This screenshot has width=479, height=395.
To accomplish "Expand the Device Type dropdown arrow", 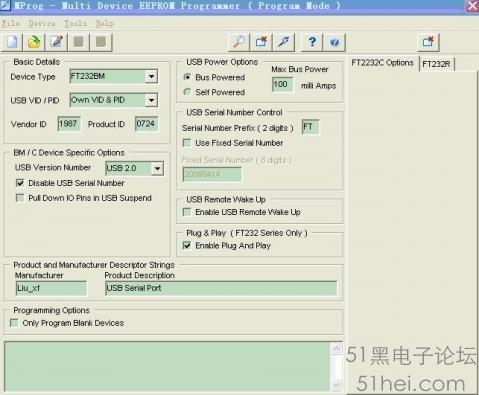I will pyautogui.click(x=151, y=77).
